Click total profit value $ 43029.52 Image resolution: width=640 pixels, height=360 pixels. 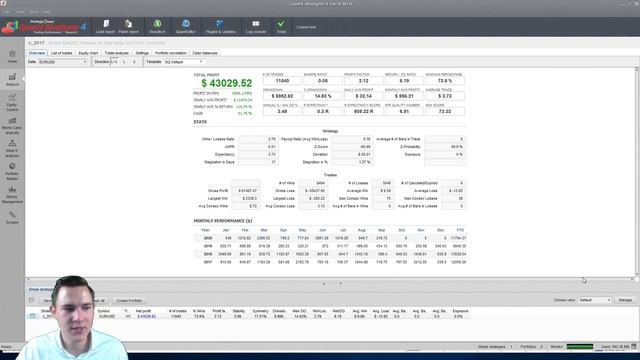(227, 83)
